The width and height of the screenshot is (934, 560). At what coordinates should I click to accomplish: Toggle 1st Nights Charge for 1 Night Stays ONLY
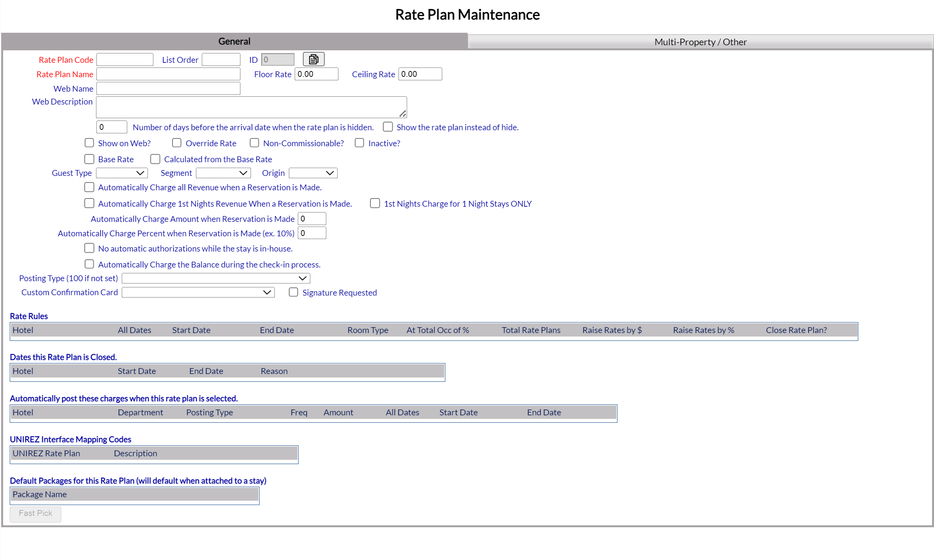[375, 203]
